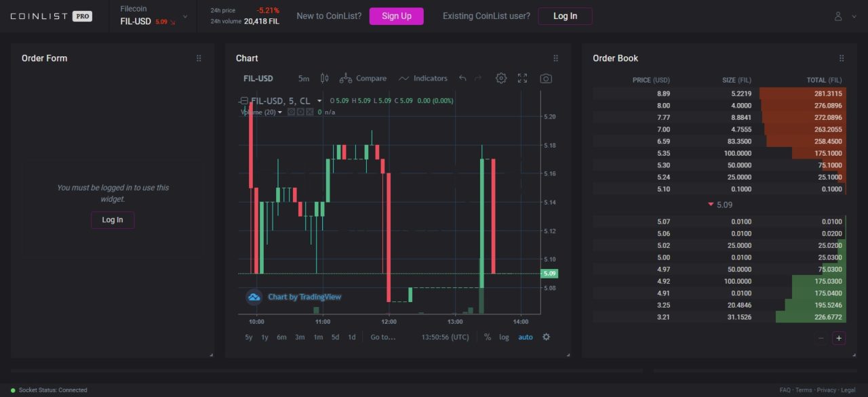Open the Indicators menu
This screenshot has width=868, height=397.
coord(423,79)
